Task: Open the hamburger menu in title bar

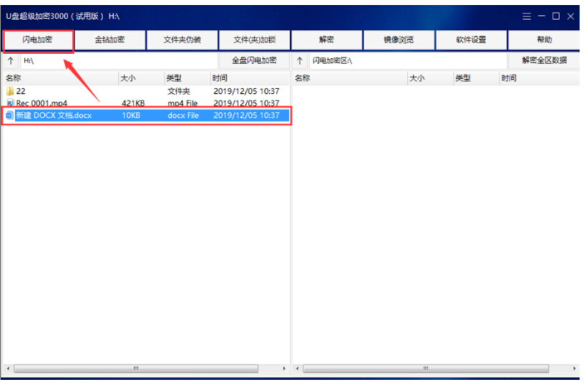Action: (x=527, y=17)
